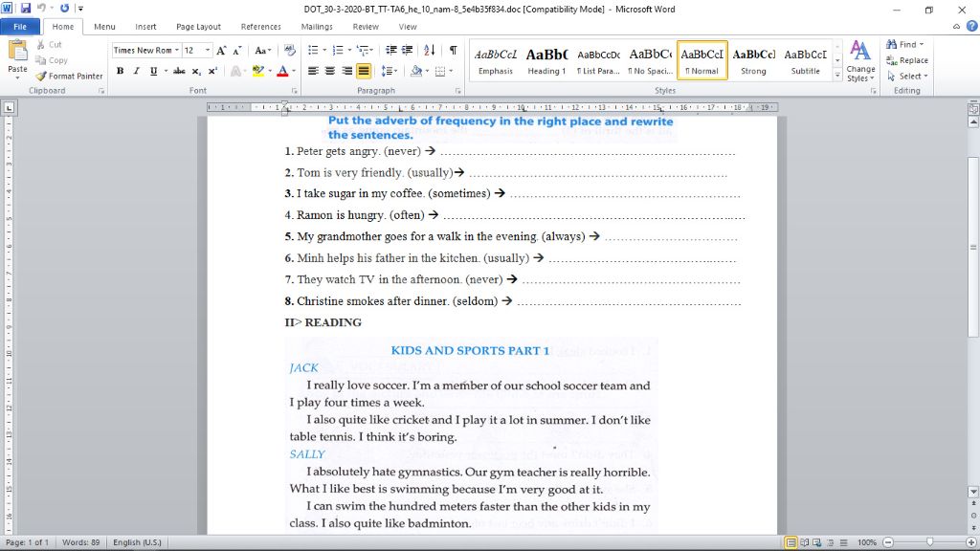Apply the Strong style
Screen dimensions: 980x551
[754, 60]
